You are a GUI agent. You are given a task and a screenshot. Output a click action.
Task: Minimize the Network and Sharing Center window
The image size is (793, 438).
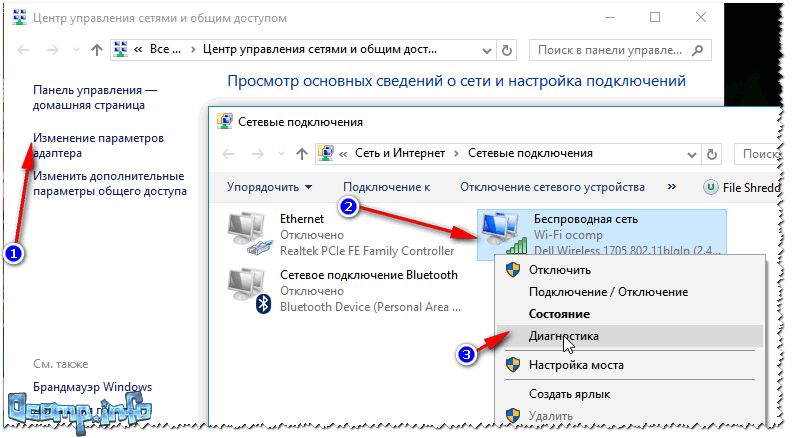pos(610,17)
